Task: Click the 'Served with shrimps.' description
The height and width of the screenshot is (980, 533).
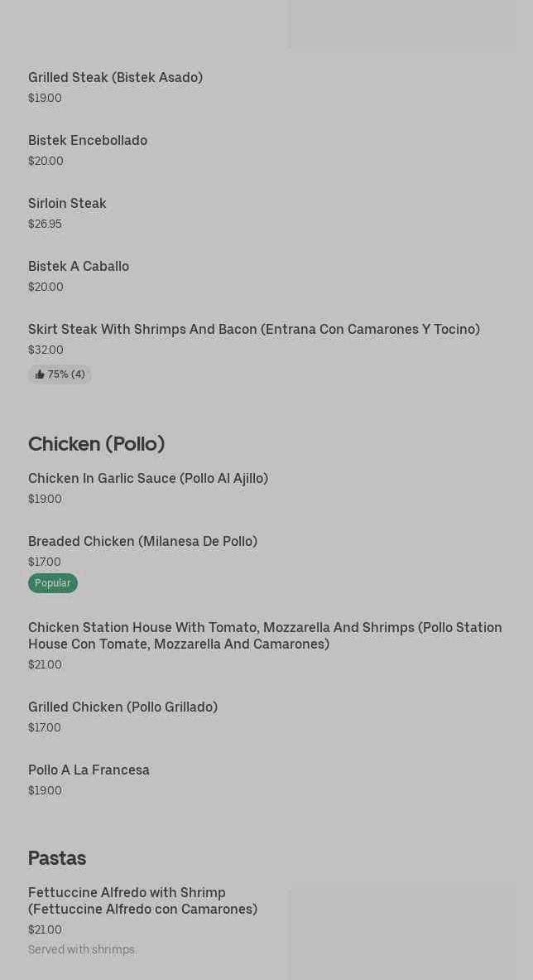Action: [82, 949]
